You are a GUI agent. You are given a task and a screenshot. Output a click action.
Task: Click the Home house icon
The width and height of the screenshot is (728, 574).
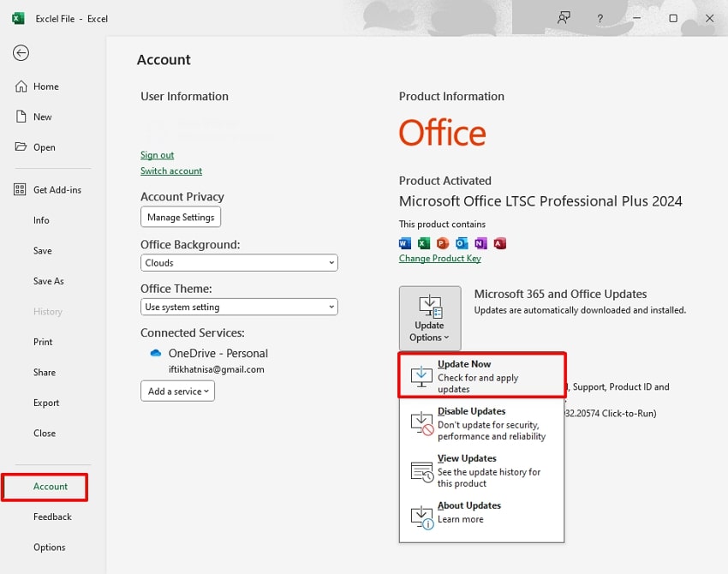tap(21, 87)
